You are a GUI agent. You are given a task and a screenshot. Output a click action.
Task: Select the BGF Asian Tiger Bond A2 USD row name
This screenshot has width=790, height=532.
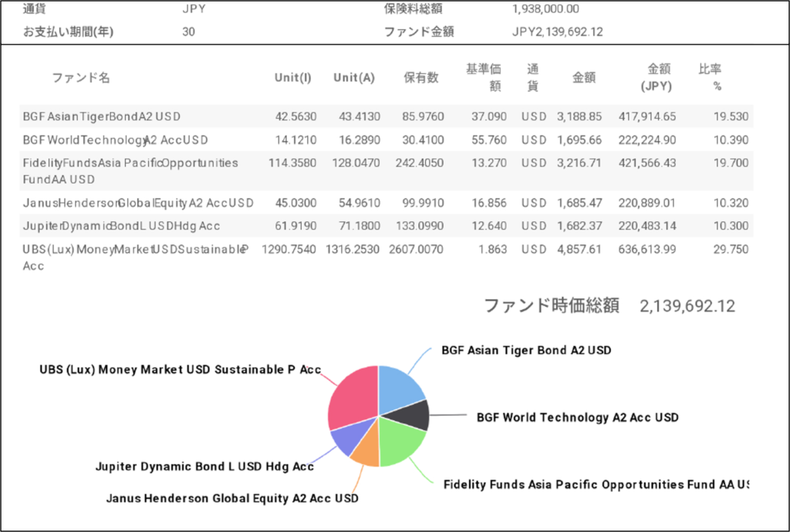101,116
